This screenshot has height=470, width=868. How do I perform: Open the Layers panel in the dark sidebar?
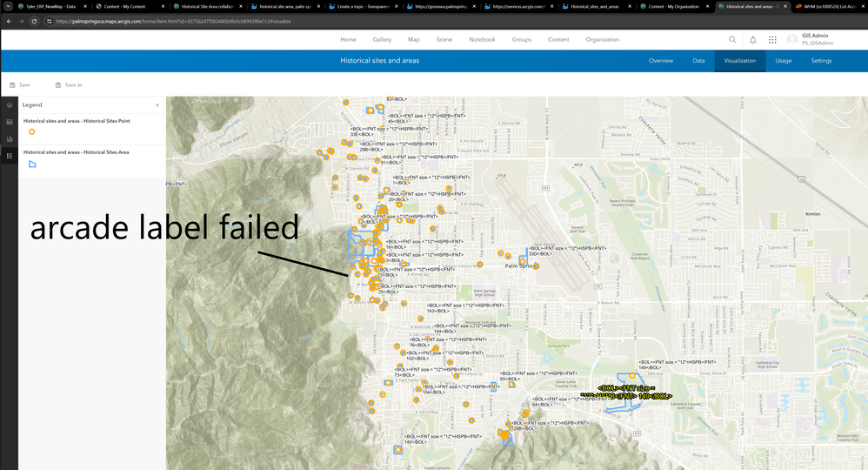coord(10,104)
